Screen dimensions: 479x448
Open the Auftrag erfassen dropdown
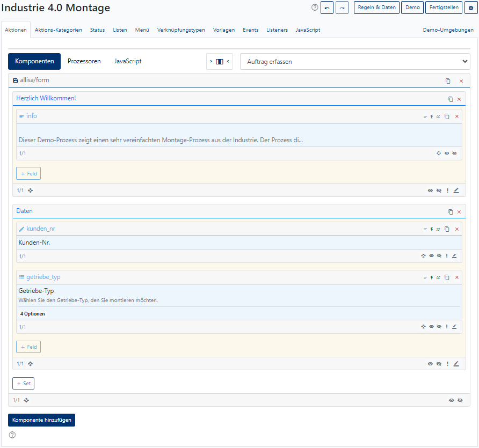coord(355,61)
